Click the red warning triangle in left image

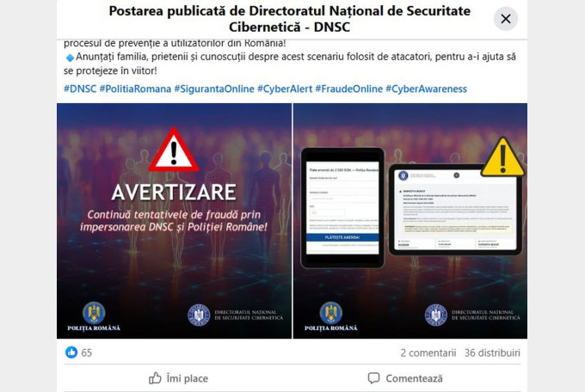(174, 150)
